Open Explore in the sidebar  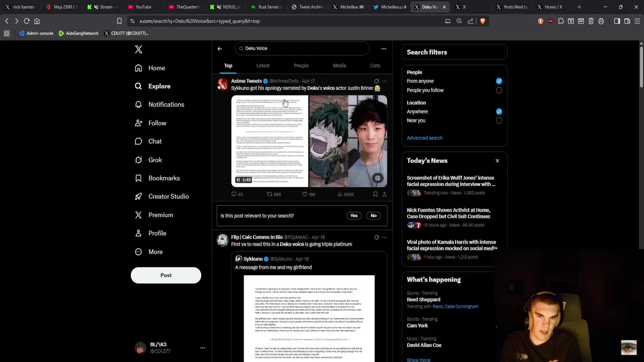(152, 86)
